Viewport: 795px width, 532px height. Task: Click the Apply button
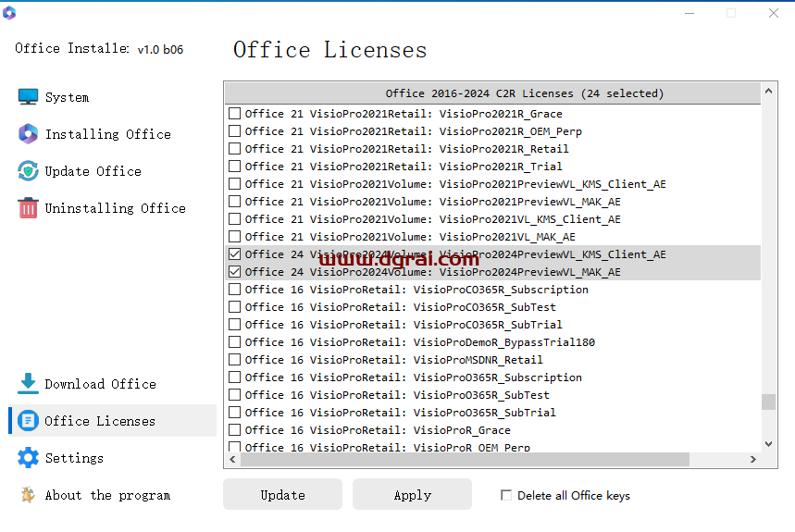[412, 494]
